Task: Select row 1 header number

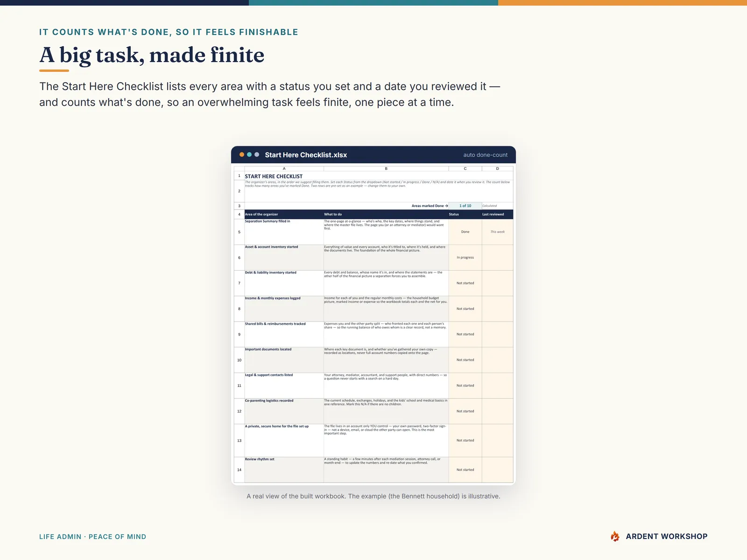Action: click(x=239, y=176)
